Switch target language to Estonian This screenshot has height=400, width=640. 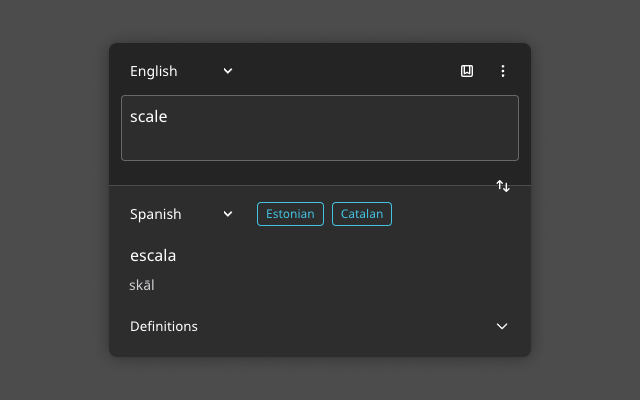pyautogui.click(x=290, y=214)
